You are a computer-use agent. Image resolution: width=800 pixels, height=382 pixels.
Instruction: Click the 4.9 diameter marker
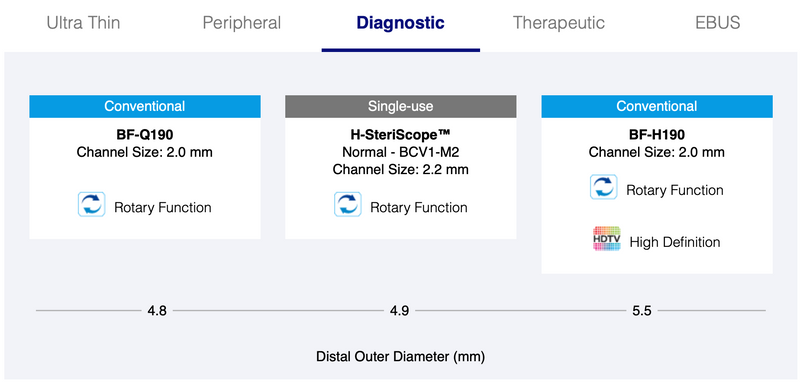[x=399, y=311]
